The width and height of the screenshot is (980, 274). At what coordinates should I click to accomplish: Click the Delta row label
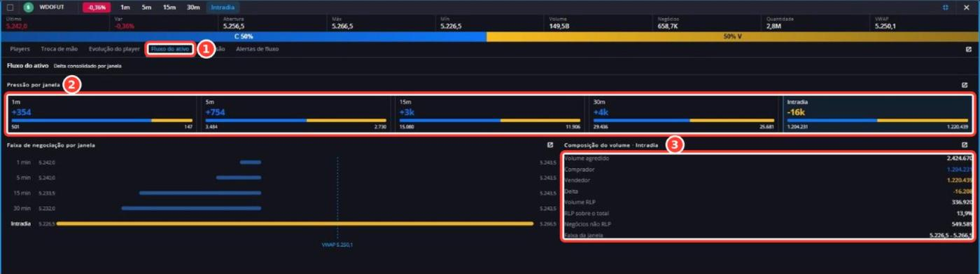tap(570, 191)
